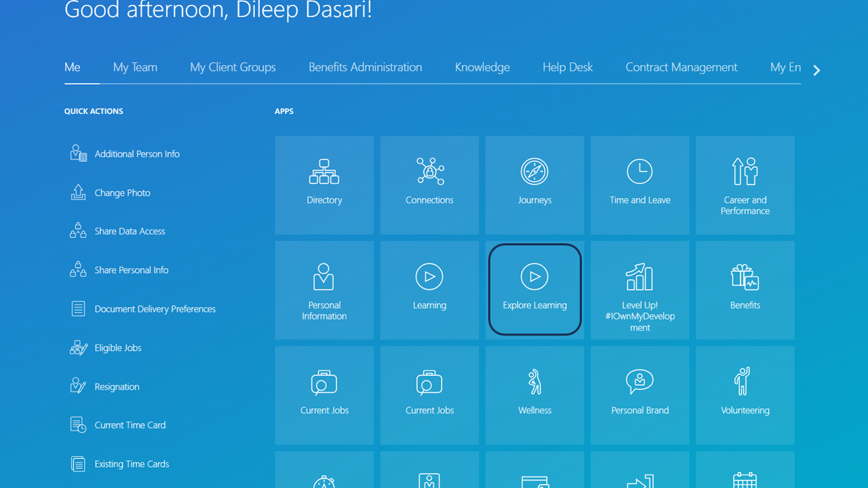Open the Time and Leave clock icon

(639, 172)
